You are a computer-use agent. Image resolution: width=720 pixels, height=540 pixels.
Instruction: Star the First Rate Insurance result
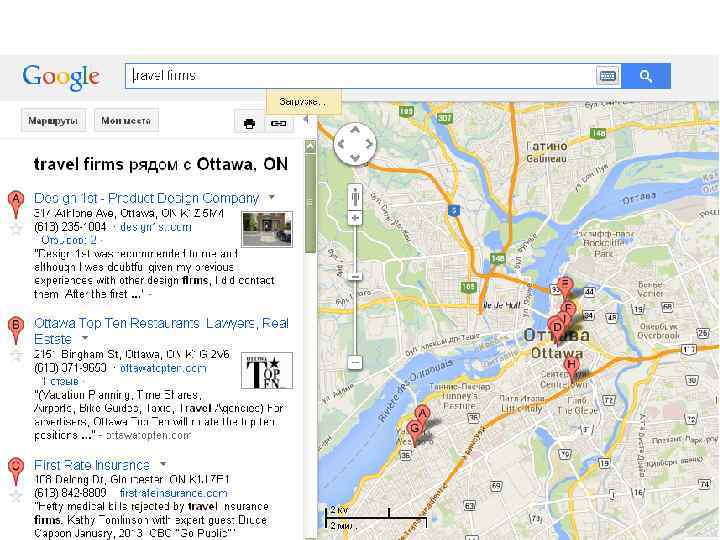click(17, 496)
